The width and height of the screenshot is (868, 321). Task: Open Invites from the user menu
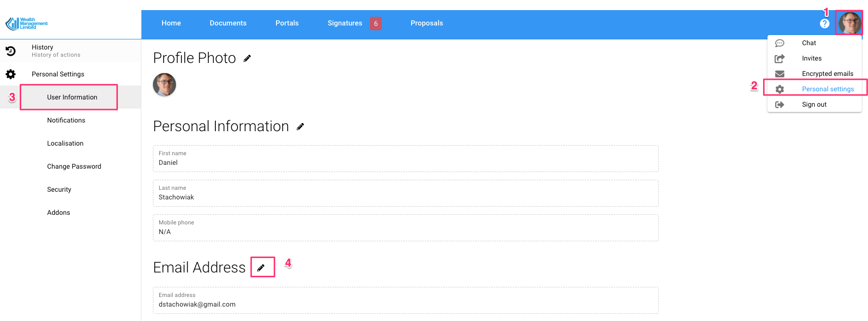click(x=811, y=59)
